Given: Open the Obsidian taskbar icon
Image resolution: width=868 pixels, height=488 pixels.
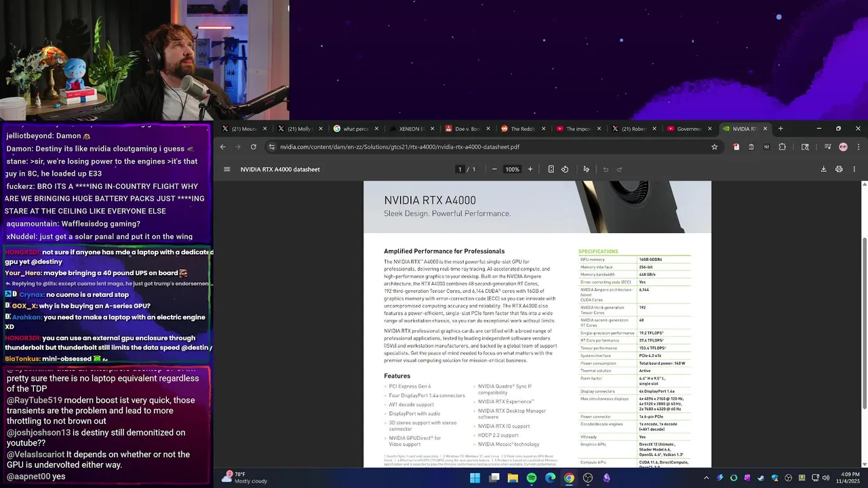Looking at the screenshot, I should [x=607, y=478].
